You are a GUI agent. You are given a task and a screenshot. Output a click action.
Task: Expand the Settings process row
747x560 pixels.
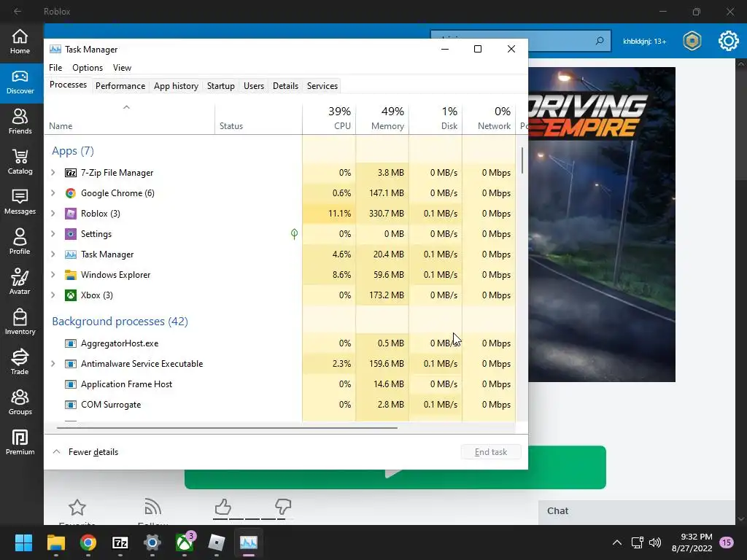point(53,234)
